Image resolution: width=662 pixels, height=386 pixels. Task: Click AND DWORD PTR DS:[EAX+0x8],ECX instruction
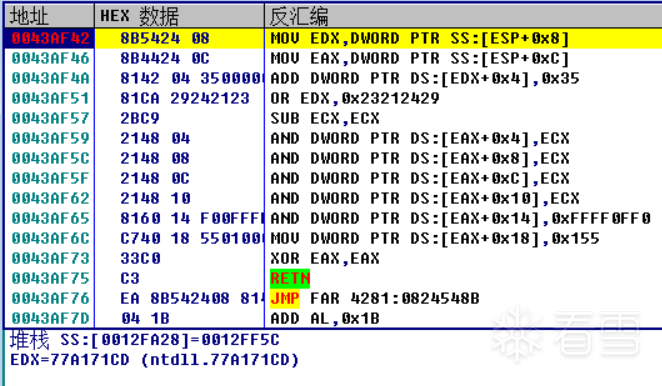pyautogui.click(x=420, y=158)
